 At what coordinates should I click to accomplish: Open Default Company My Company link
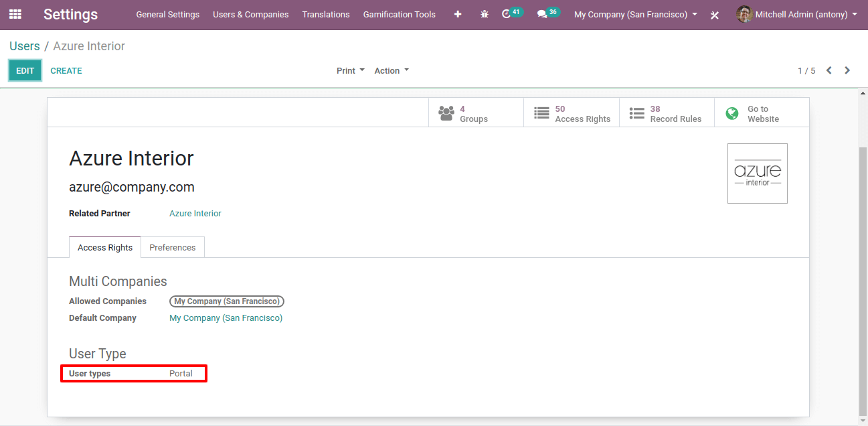point(226,318)
